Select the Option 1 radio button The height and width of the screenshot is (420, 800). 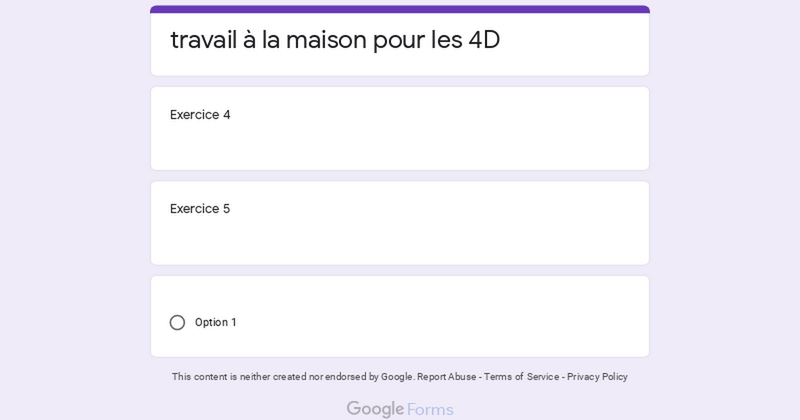(x=177, y=323)
